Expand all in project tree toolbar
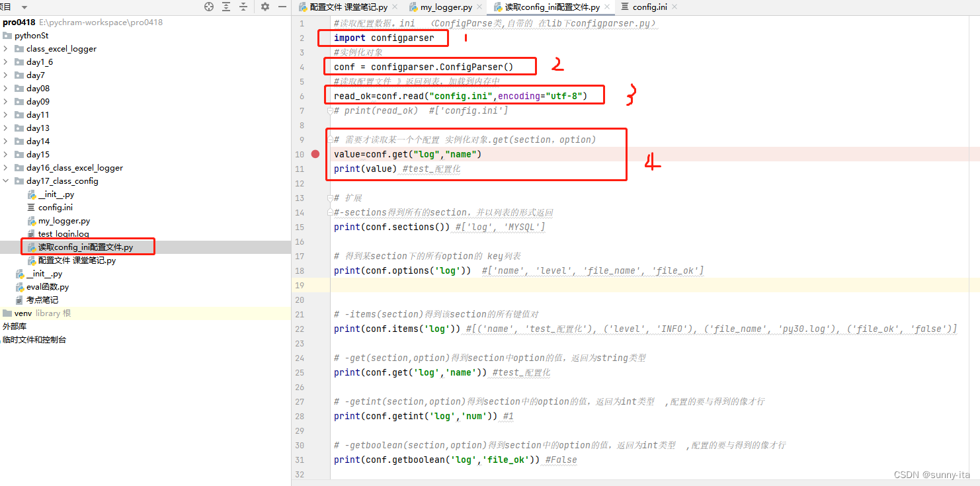 [x=226, y=7]
